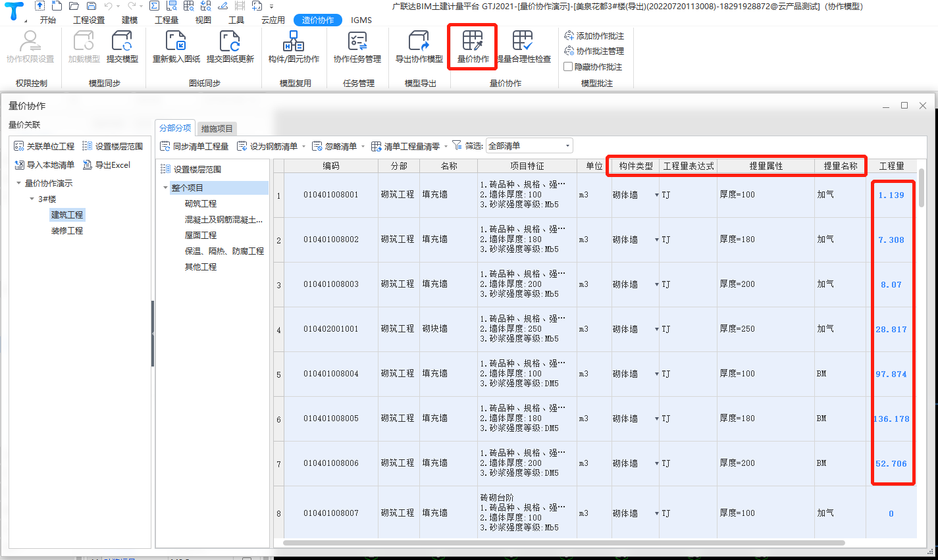This screenshot has height=560, width=938.
Task: Open the 云应用 ribbon tab
Action: pos(273,20)
